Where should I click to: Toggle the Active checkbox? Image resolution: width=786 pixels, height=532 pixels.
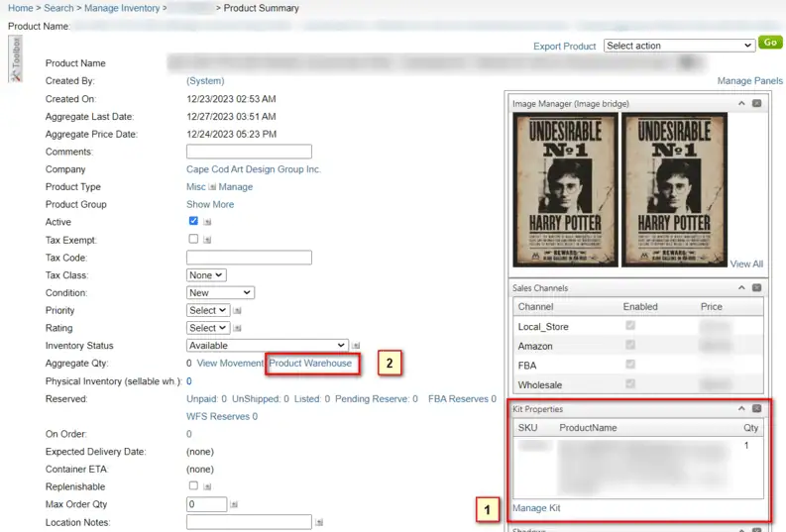pos(193,221)
